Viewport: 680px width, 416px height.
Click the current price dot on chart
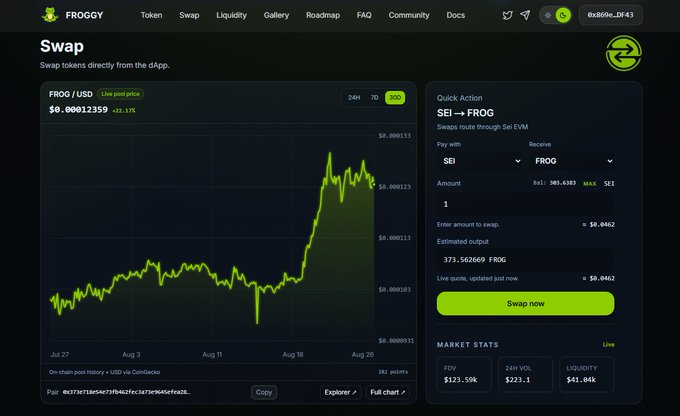(373, 184)
